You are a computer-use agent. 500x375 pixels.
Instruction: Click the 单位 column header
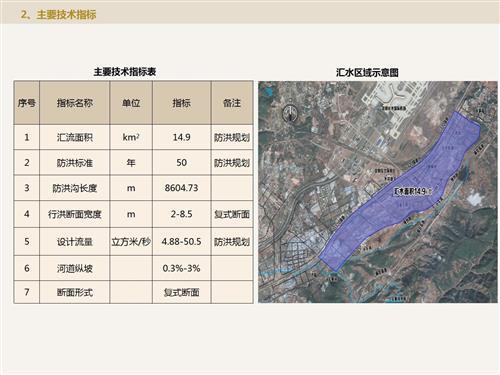pos(131,103)
